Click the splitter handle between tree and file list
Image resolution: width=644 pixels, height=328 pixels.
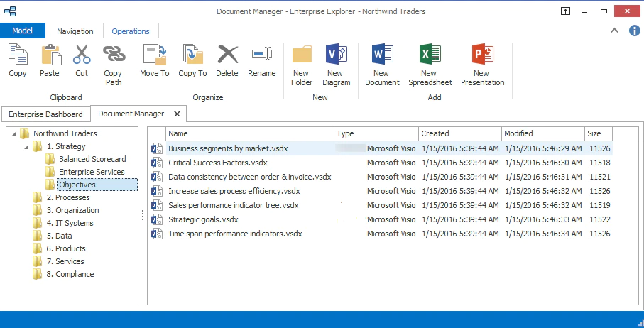[x=143, y=215]
